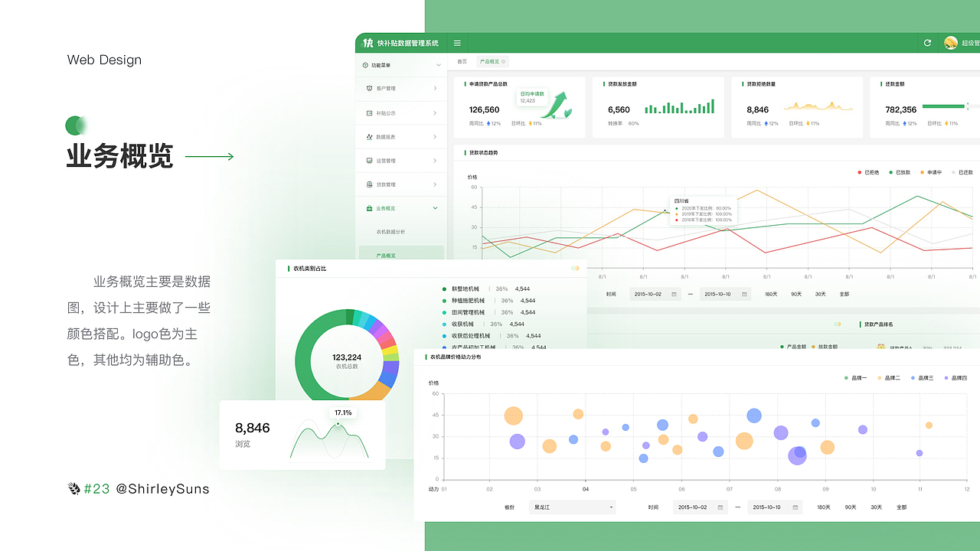Select 180天 range in bubble chart panel
Image resolution: width=980 pixels, height=551 pixels.
pos(823,507)
